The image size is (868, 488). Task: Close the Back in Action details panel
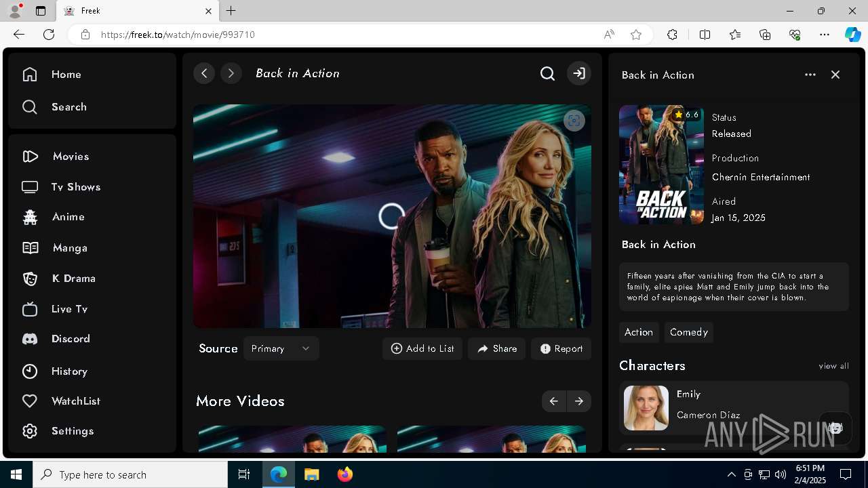835,75
